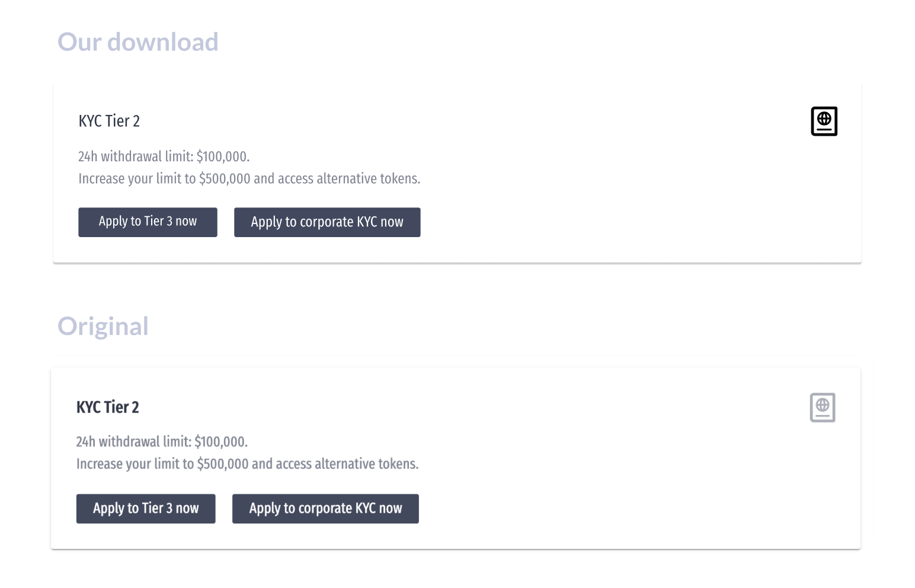Click the Original heading
915x588 pixels.
(x=103, y=327)
